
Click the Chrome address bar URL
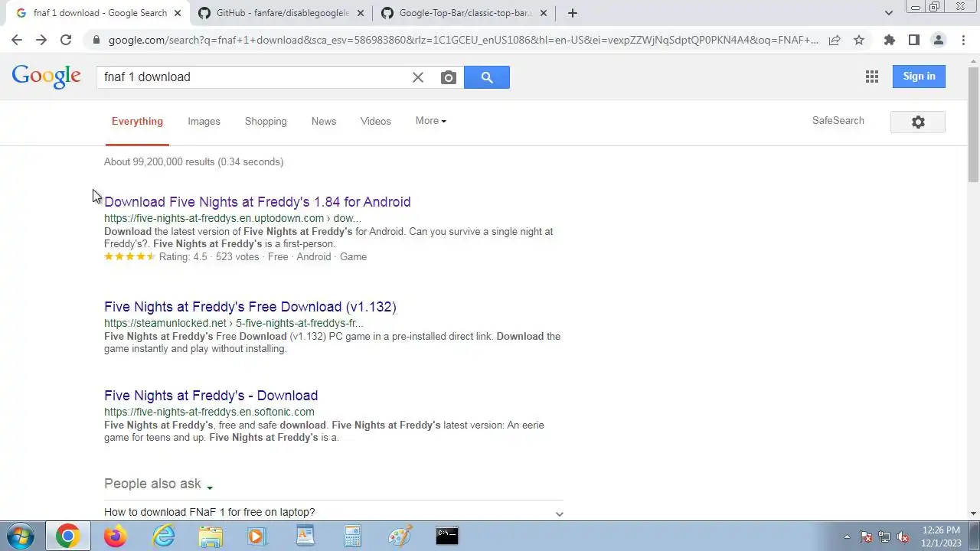click(463, 40)
